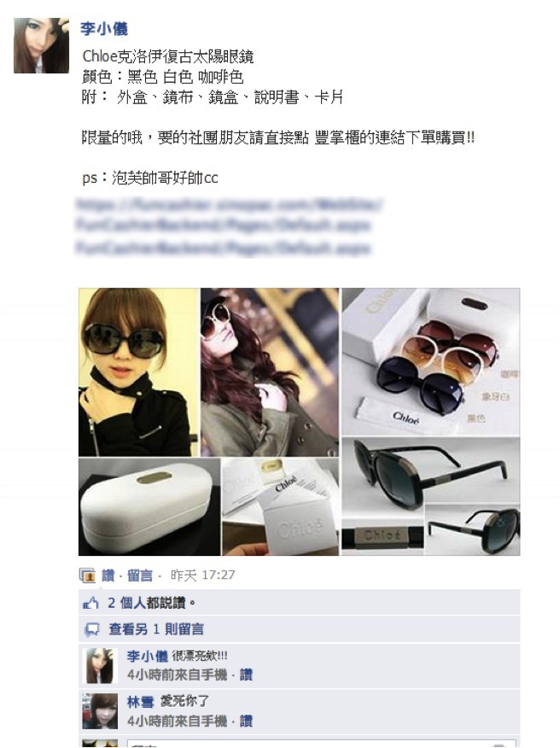Click the photo album icon before 讚 · 留言
The height and width of the screenshot is (748, 560).
[x=88, y=576]
